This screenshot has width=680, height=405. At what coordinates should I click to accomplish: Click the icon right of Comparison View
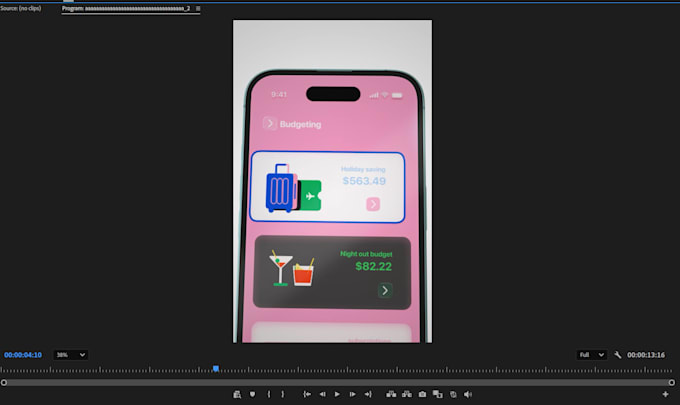point(453,394)
